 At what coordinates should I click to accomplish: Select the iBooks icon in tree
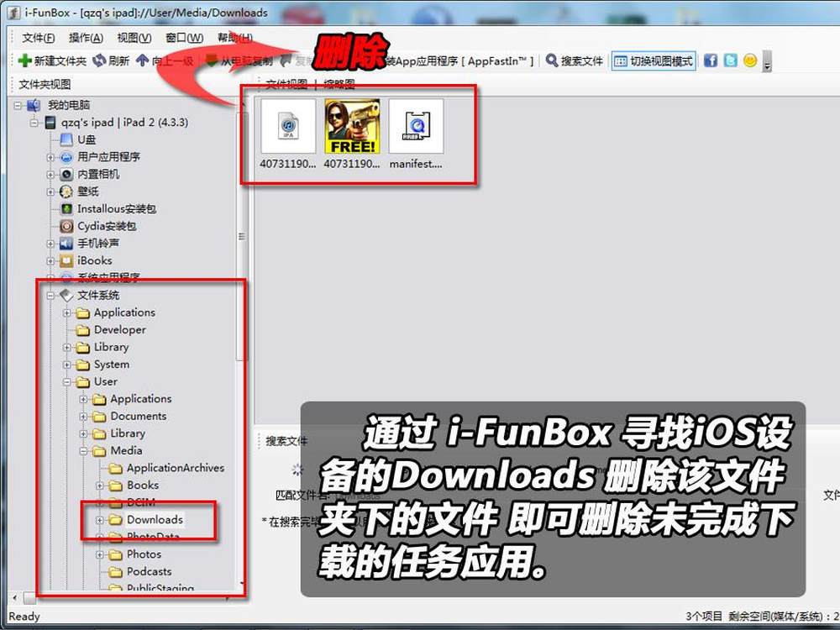pyautogui.click(x=66, y=261)
